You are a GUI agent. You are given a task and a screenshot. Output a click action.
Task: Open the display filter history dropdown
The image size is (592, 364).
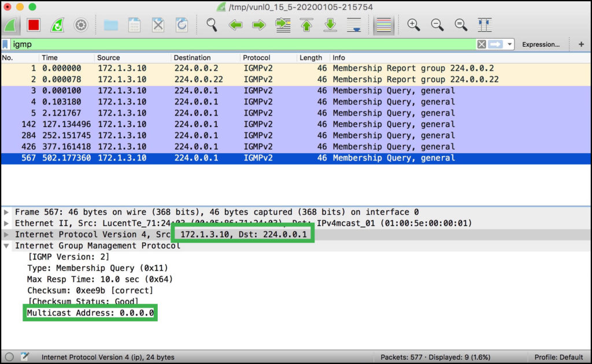pyautogui.click(x=509, y=44)
